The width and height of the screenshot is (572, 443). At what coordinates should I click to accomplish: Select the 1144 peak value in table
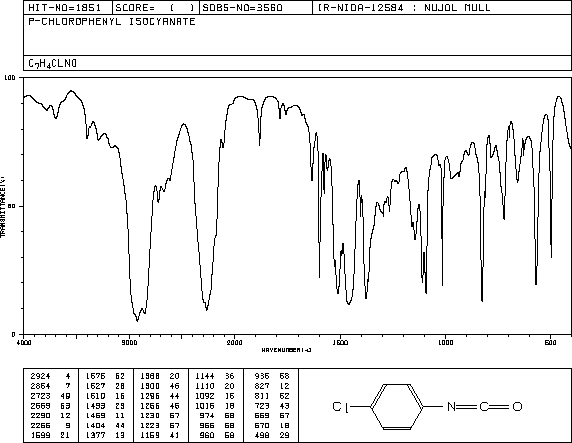pyautogui.click(x=205, y=376)
